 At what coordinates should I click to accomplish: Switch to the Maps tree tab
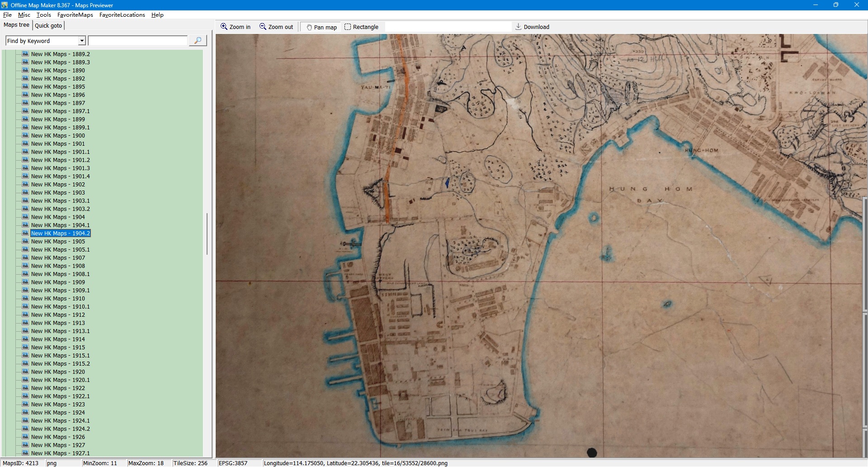click(x=16, y=25)
